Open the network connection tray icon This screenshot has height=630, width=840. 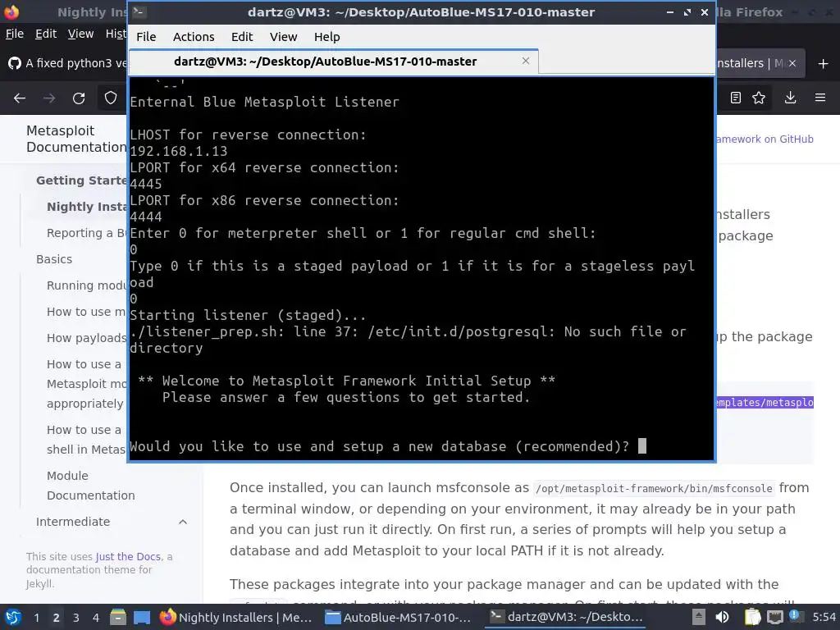[x=774, y=617]
